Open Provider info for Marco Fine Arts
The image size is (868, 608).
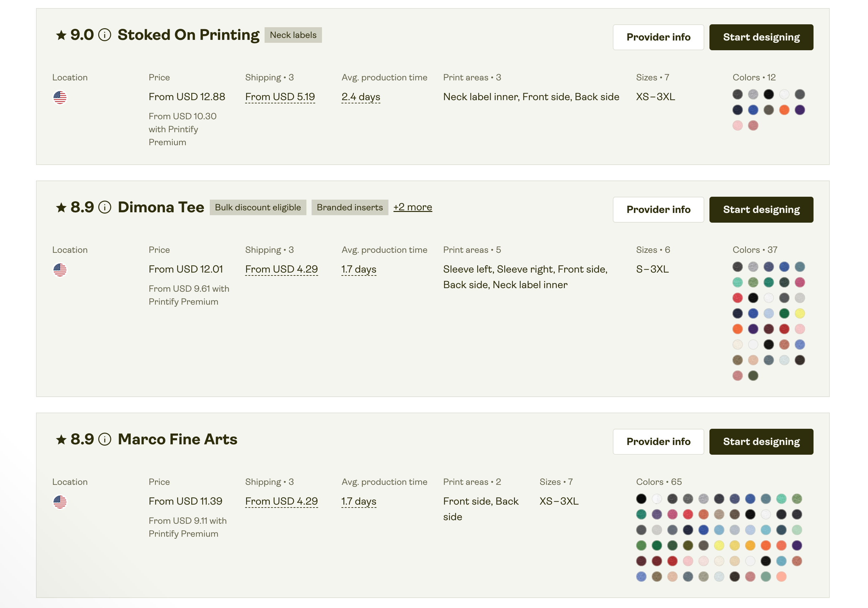tap(658, 441)
